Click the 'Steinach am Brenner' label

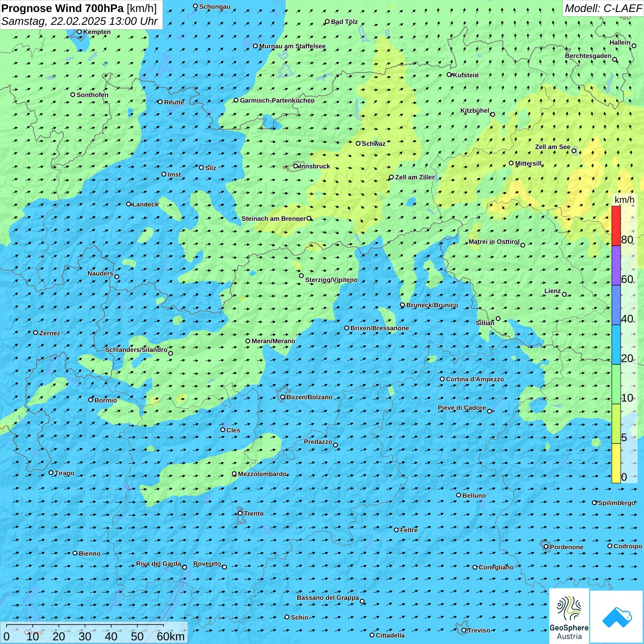(x=274, y=218)
